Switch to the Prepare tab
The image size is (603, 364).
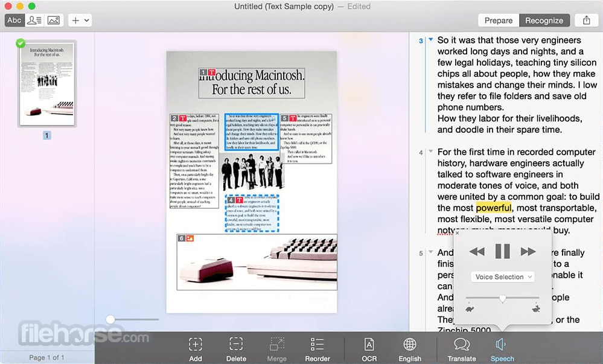[x=499, y=21]
